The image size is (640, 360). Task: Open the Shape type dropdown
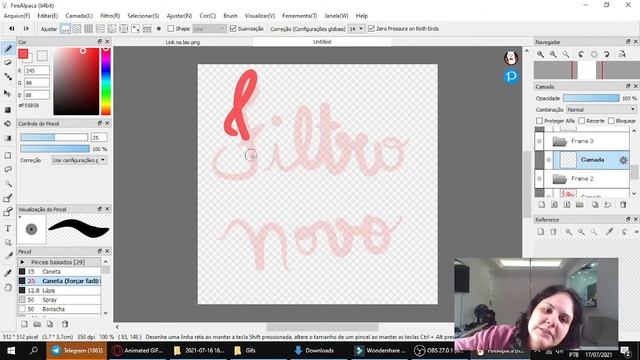click(209, 29)
